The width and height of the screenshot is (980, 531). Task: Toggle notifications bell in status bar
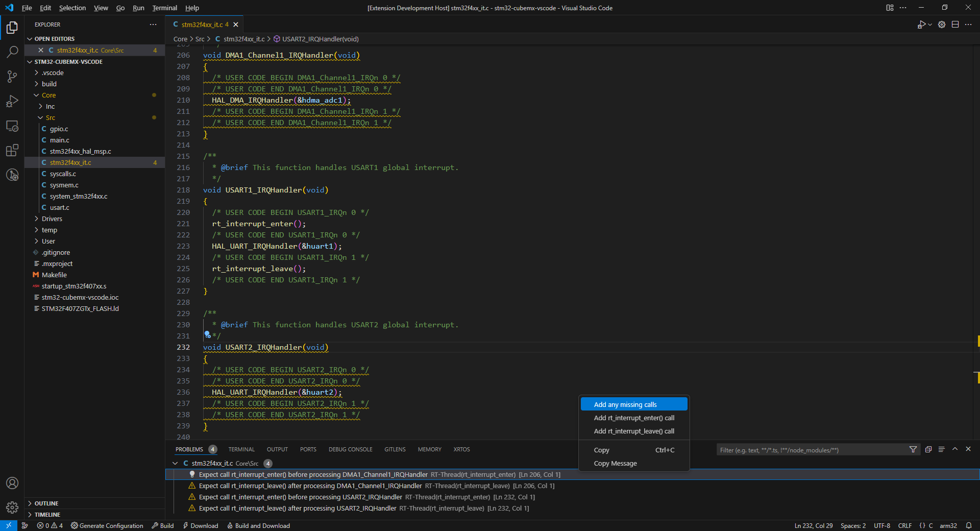[x=968, y=525]
